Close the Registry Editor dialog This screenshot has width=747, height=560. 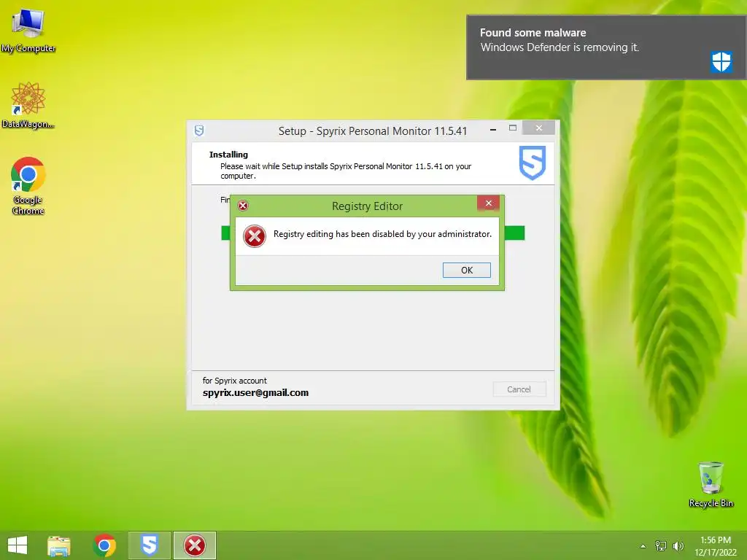point(488,203)
